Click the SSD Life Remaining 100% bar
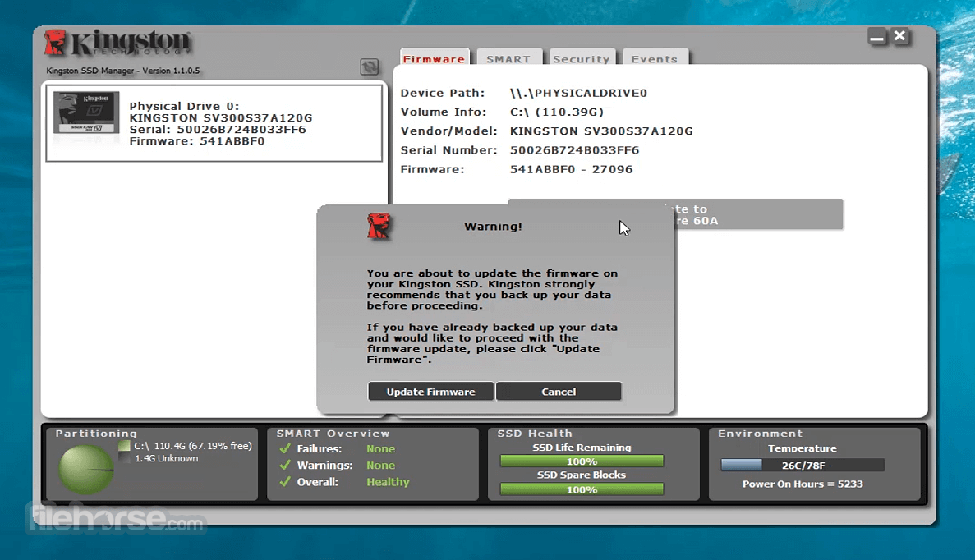This screenshot has height=560, width=975. click(582, 461)
